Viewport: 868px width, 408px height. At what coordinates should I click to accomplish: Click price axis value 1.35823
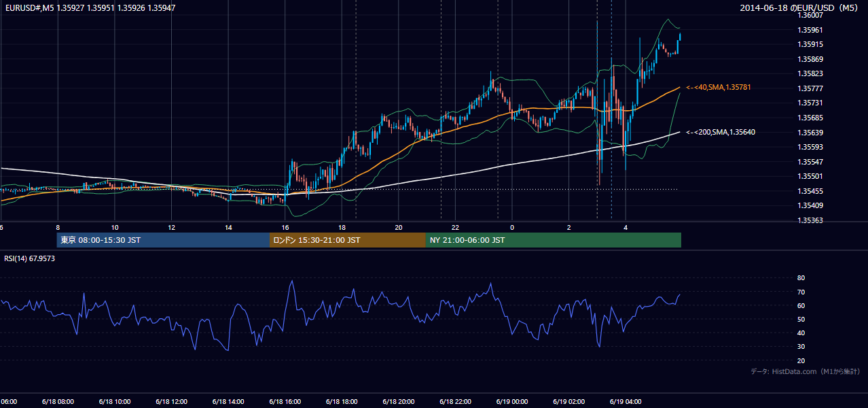click(810, 73)
